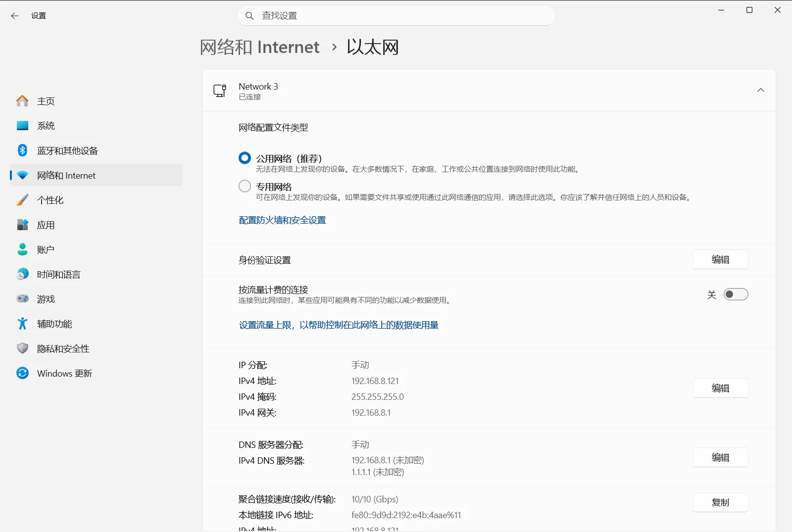Screen dimensions: 792x532
Task: Click 1.1.1.1 (未加密) DNS text
Action: click(378, 472)
